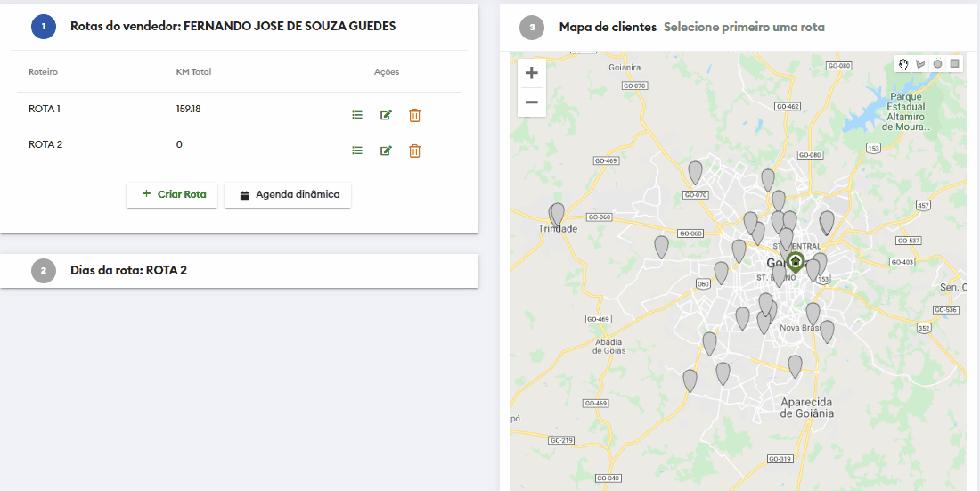Click the Ações column header
980x491 pixels.
pos(387,72)
